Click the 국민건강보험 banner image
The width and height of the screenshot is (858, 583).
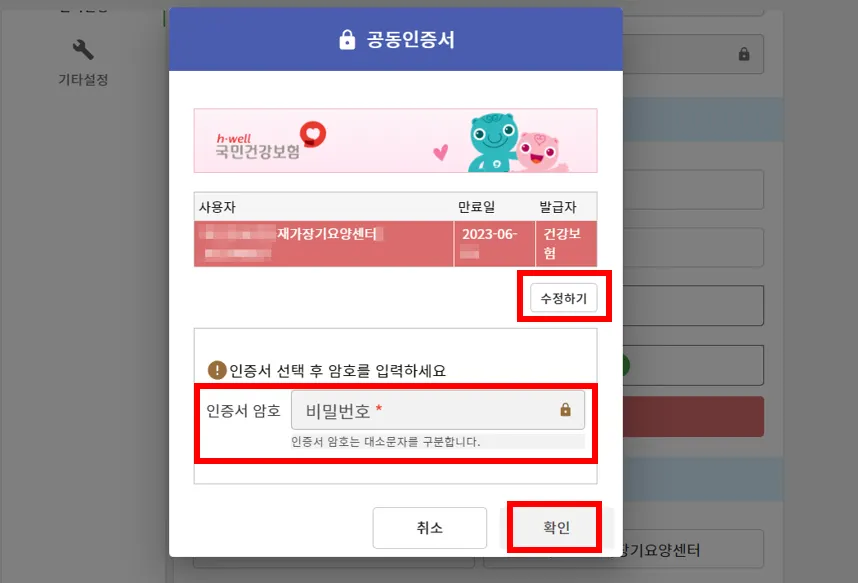point(395,141)
